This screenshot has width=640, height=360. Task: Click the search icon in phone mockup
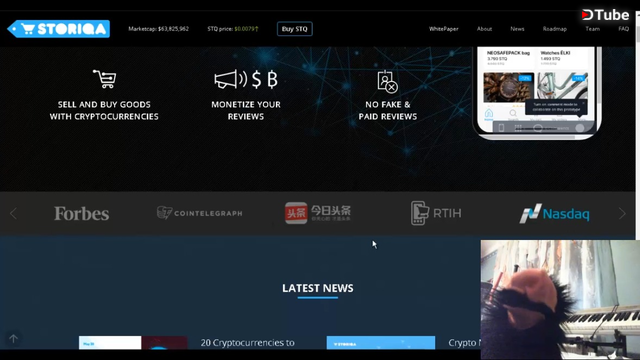tap(513, 114)
